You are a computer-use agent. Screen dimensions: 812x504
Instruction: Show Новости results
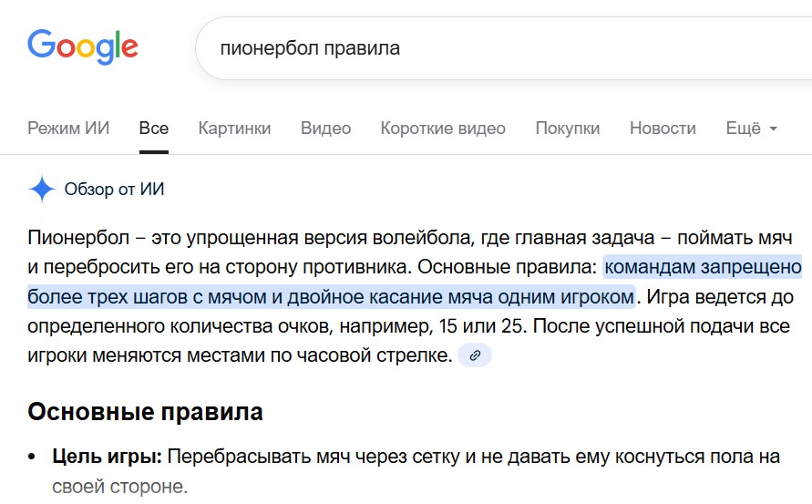coord(663,128)
